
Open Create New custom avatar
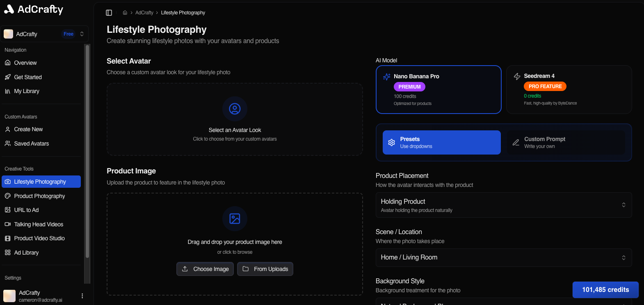coord(41,129)
